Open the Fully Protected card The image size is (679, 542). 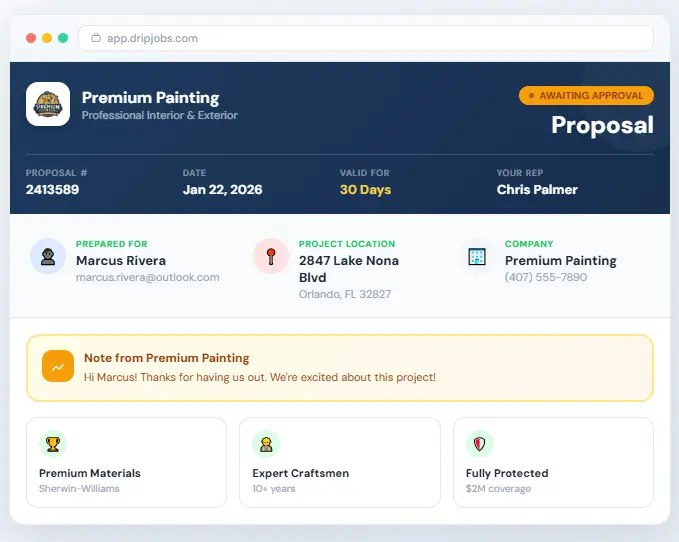tap(553, 462)
